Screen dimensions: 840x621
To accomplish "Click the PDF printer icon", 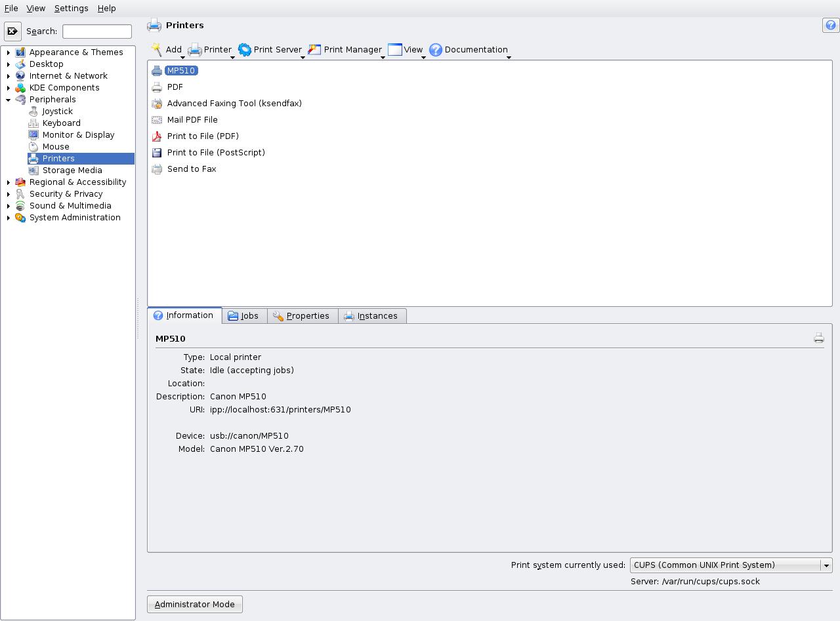I will (x=157, y=87).
